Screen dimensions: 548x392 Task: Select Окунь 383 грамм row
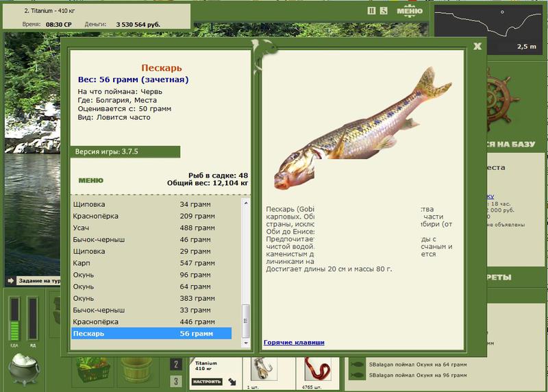point(151,298)
